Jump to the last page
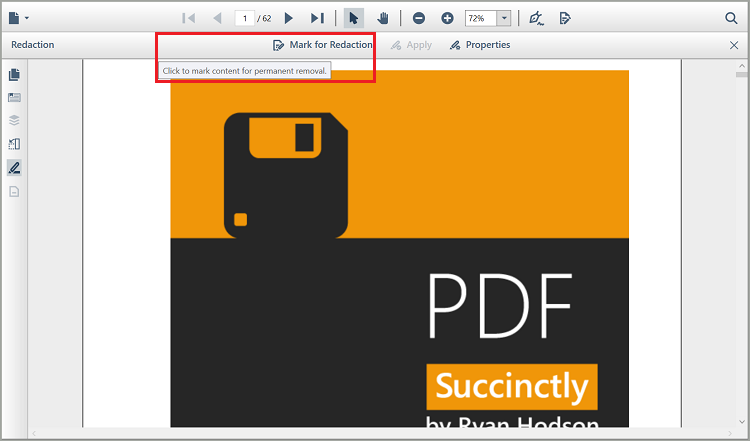 pos(317,18)
